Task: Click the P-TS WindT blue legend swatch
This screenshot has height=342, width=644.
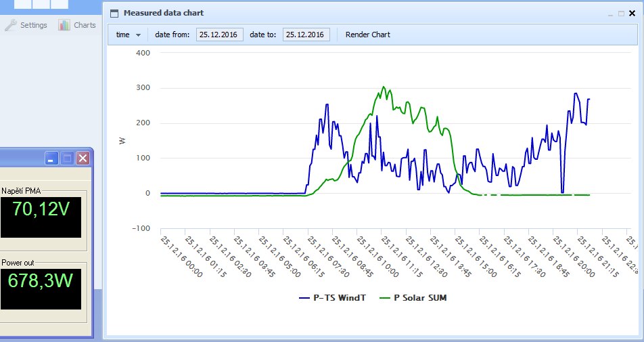Action: pyautogui.click(x=303, y=298)
